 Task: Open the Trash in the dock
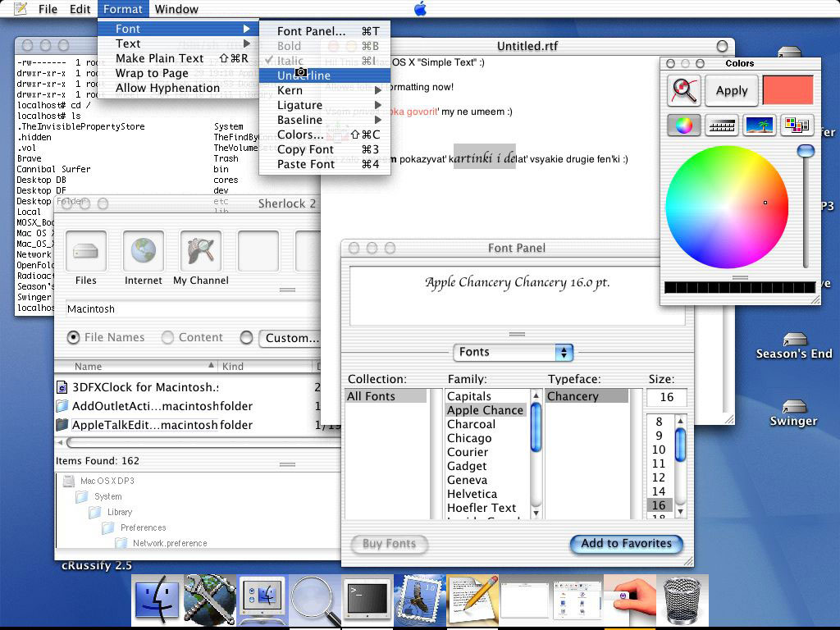point(682,600)
